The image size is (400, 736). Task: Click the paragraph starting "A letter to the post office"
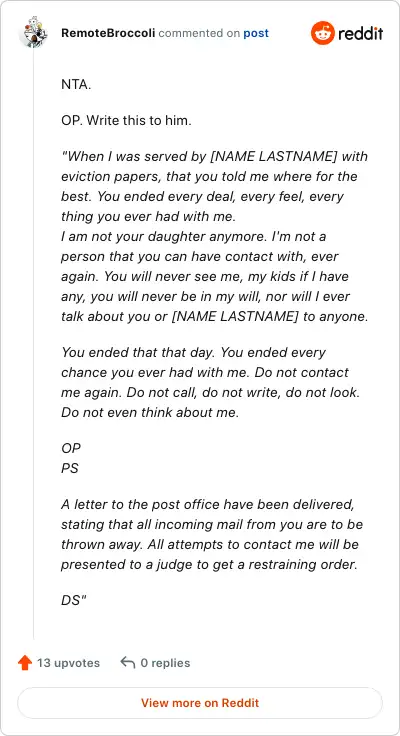click(x=212, y=534)
